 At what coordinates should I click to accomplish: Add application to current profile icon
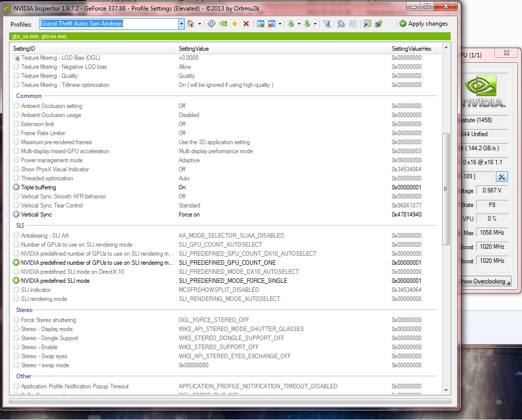click(261, 24)
